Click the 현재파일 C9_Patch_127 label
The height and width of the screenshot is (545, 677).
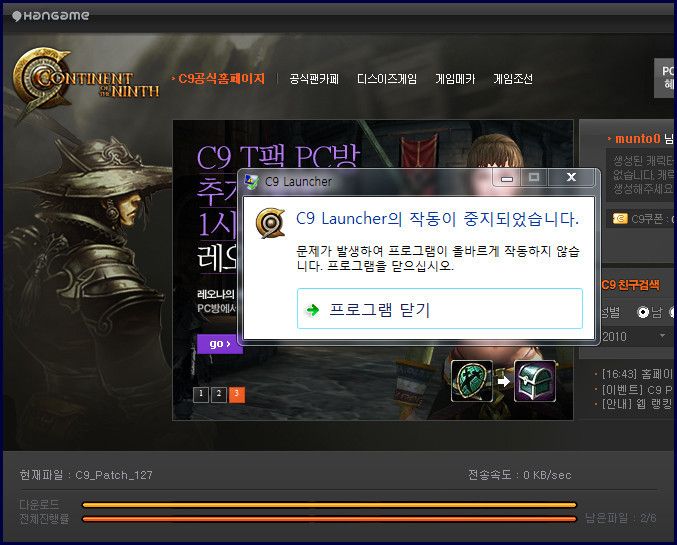tap(86, 475)
